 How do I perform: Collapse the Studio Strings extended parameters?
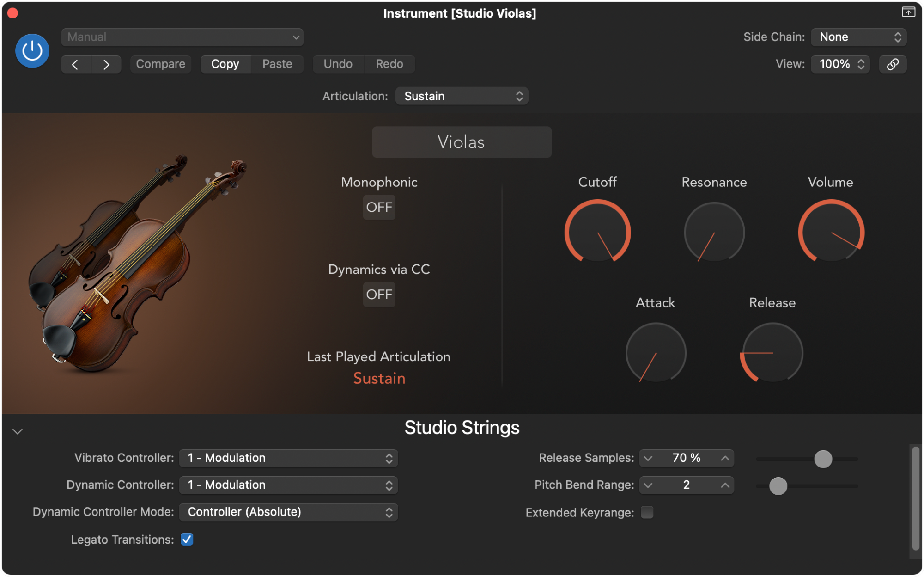point(18,431)
